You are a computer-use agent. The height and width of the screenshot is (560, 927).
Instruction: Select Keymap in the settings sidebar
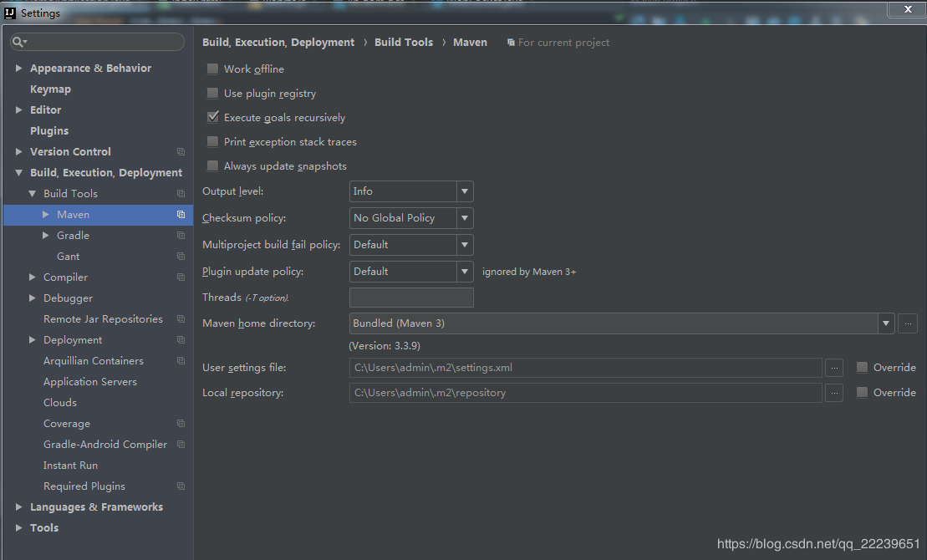click(x=50, y=89)
